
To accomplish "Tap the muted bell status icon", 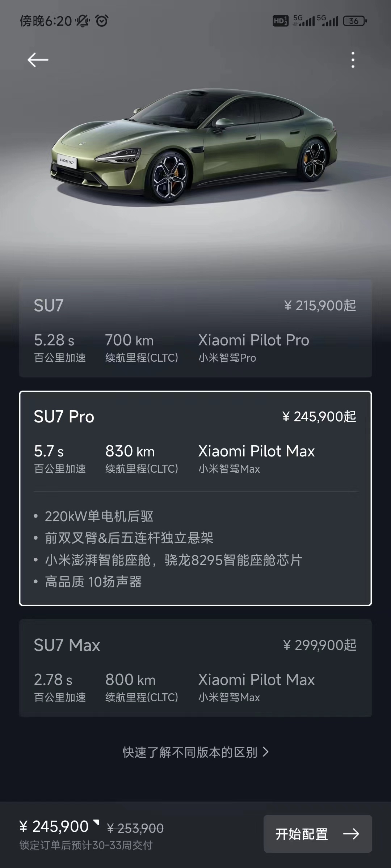I will click(83, 21).
